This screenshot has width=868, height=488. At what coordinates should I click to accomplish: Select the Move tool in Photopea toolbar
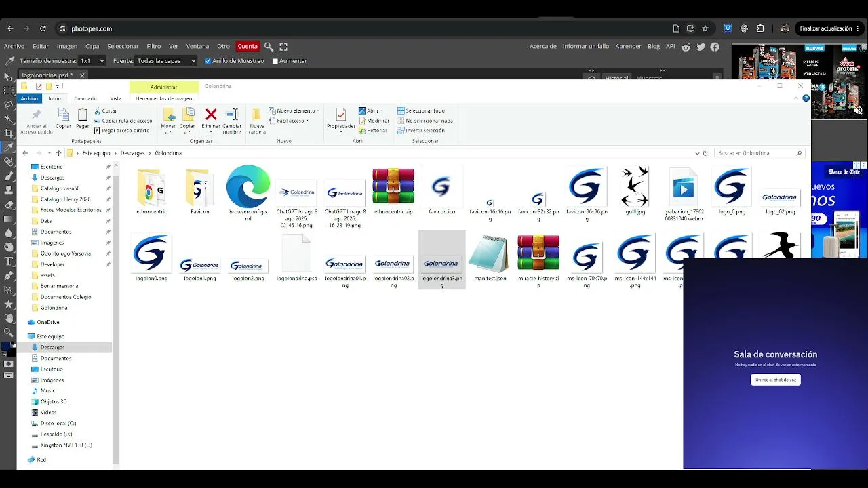point(8,76)
